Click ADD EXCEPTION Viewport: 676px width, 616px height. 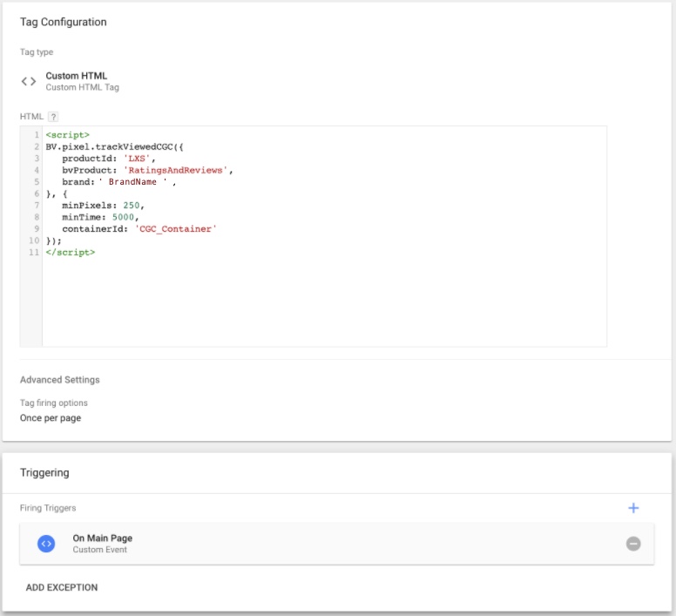point(62,587)
